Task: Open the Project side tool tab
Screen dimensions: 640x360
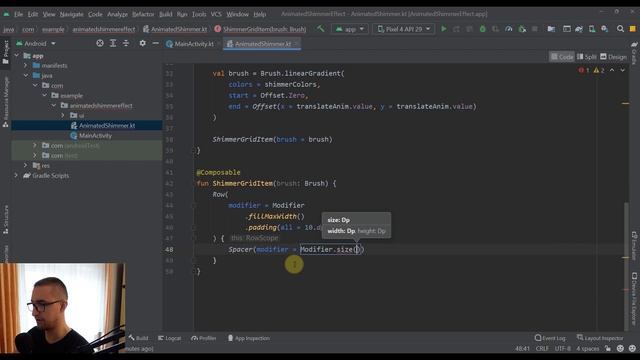Action: [5, 52]
